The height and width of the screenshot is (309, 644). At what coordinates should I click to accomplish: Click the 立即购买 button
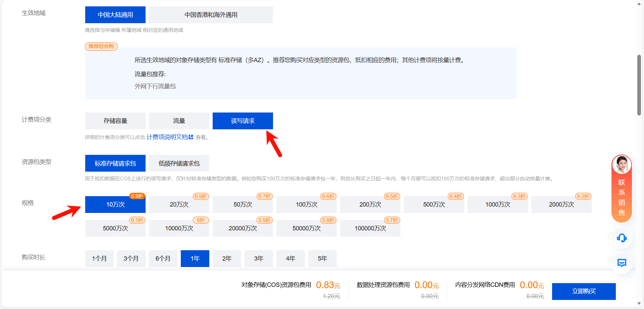click(x=584, y=291)
